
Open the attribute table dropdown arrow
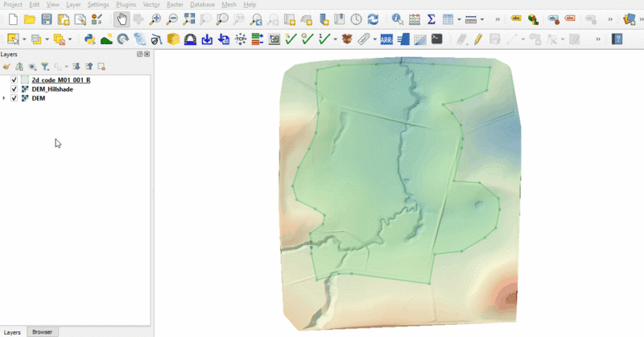click(459, 19)
